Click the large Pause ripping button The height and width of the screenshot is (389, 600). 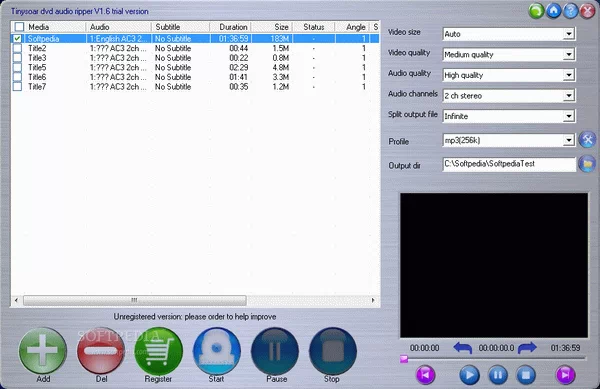click(x=275, y=351)
